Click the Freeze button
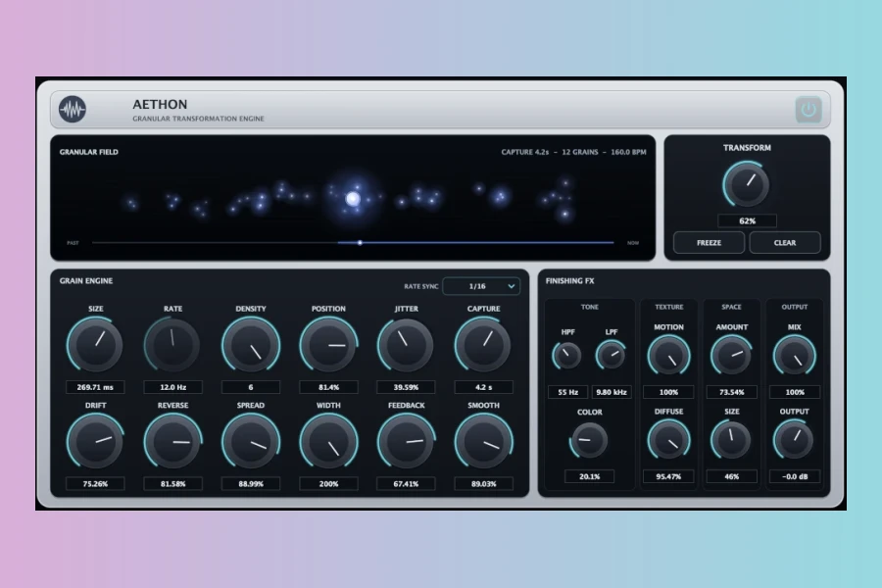This screenshot has width=882, height=588. tap(709, 242)
